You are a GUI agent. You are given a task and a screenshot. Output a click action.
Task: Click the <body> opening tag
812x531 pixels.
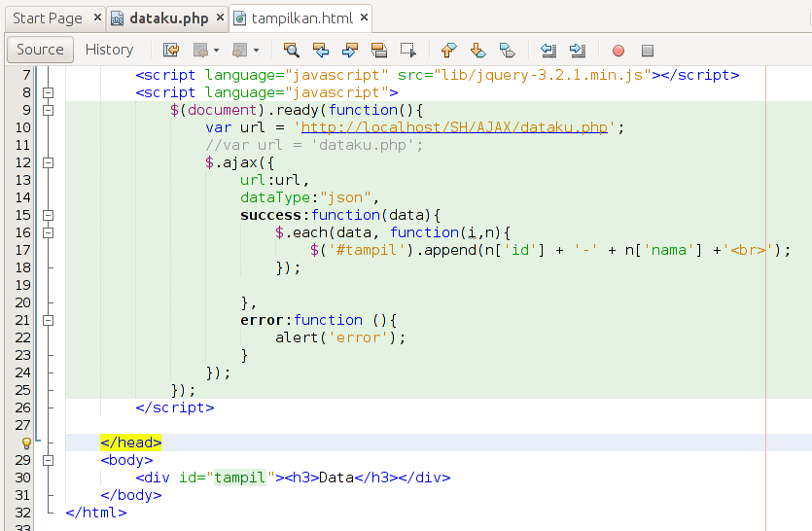coord(126,460)
